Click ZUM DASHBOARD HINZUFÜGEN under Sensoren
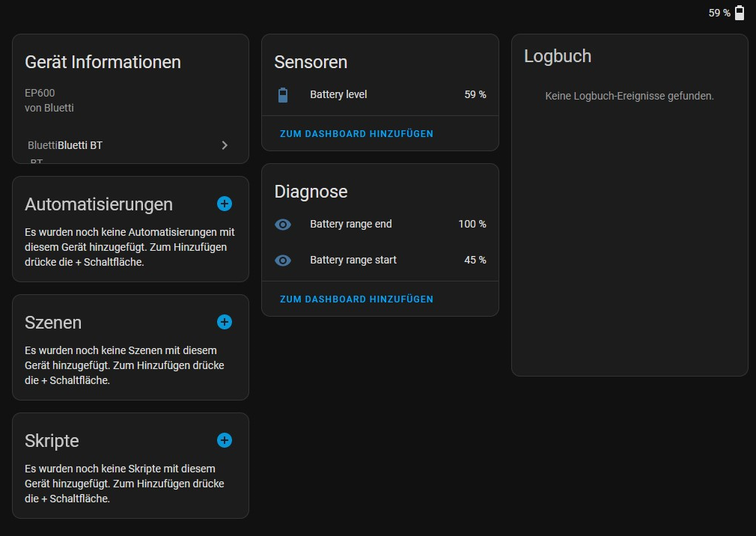The height and width of the screenshot is (536, 756). coord(356,133)
